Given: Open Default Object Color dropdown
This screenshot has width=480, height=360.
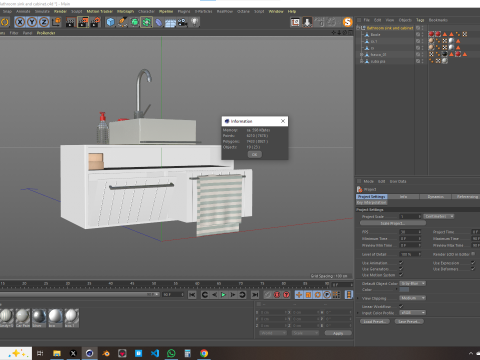Looking at the screenshot, I should click(413, 283).
